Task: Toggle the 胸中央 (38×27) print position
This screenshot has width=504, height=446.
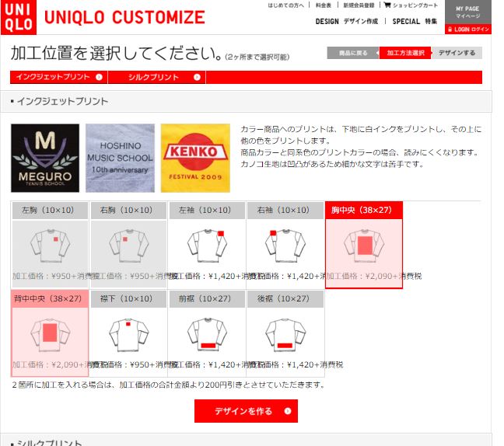Action: pyautogui.click(x=364, y=245)
